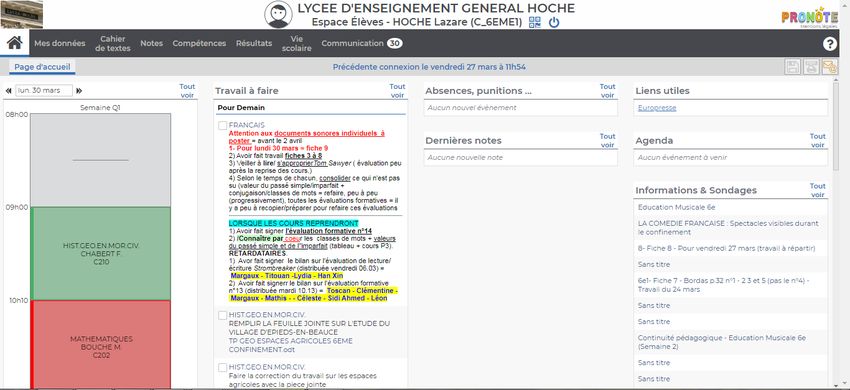Click the power logout icon
850x390 pixels.
click(x=553, y=23)
